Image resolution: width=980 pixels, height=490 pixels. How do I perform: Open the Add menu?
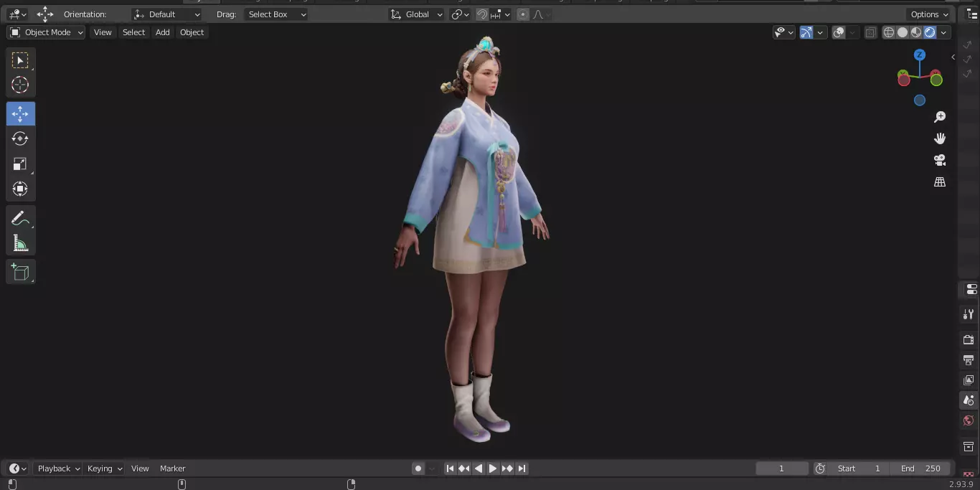163,32
